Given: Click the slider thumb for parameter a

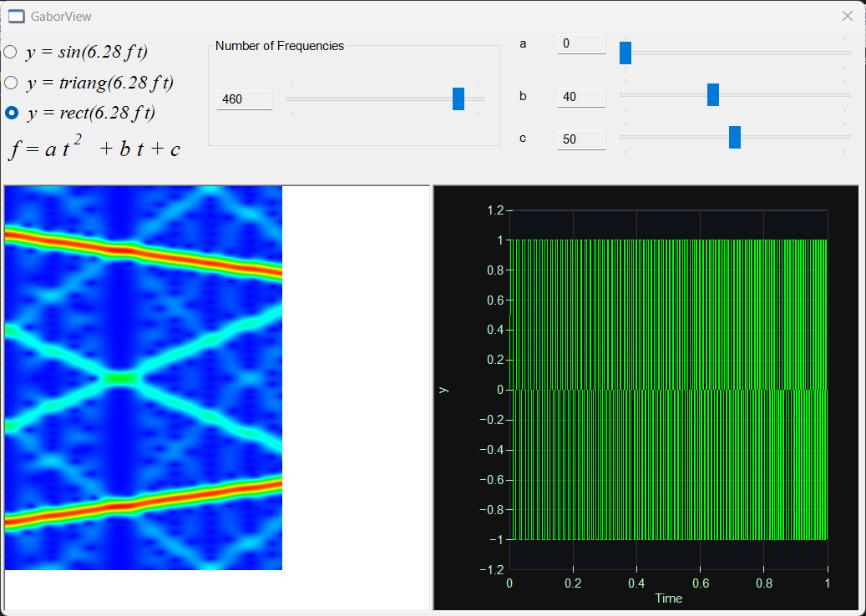Looking at the screenshot, I should pos(625,53).
